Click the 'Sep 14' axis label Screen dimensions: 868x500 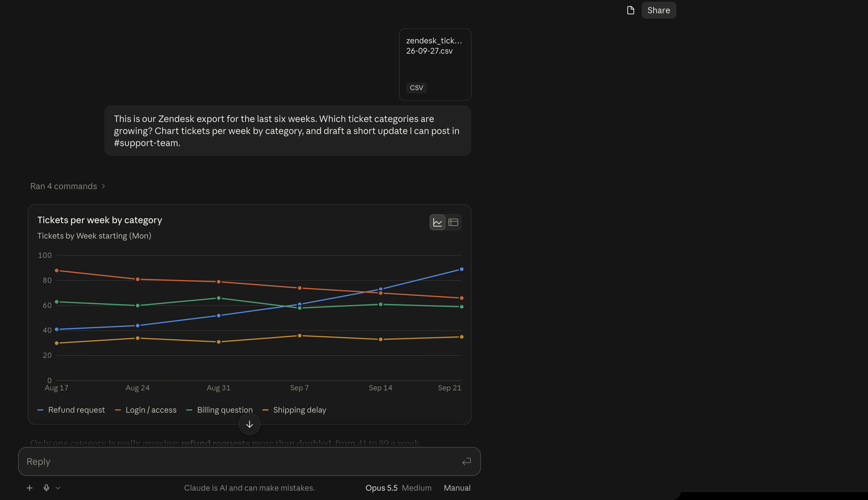380,388
